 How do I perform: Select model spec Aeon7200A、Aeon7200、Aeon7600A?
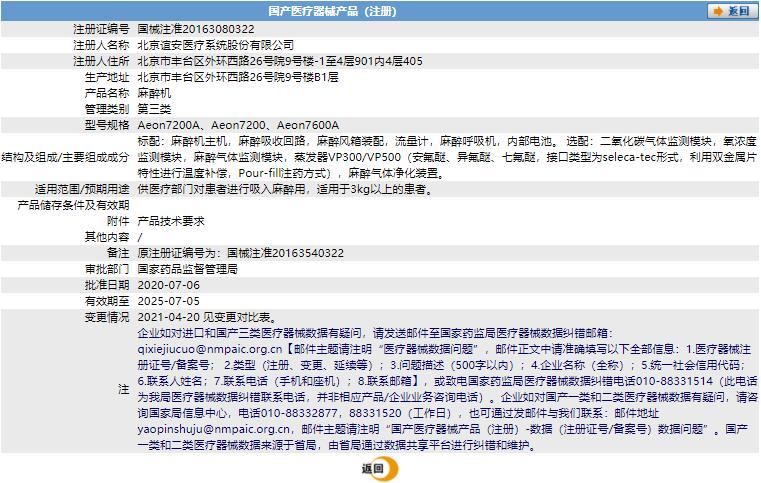pyautogui.click(x=238, y=125)
